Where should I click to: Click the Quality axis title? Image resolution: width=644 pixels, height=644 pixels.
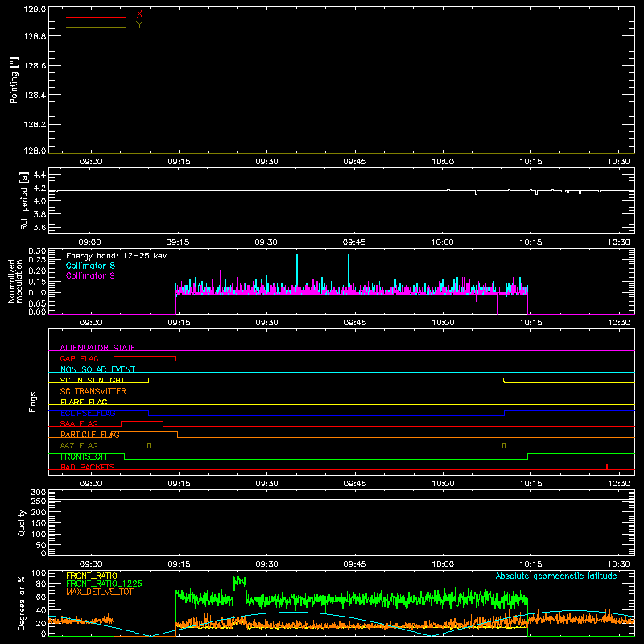click(22, 522)
